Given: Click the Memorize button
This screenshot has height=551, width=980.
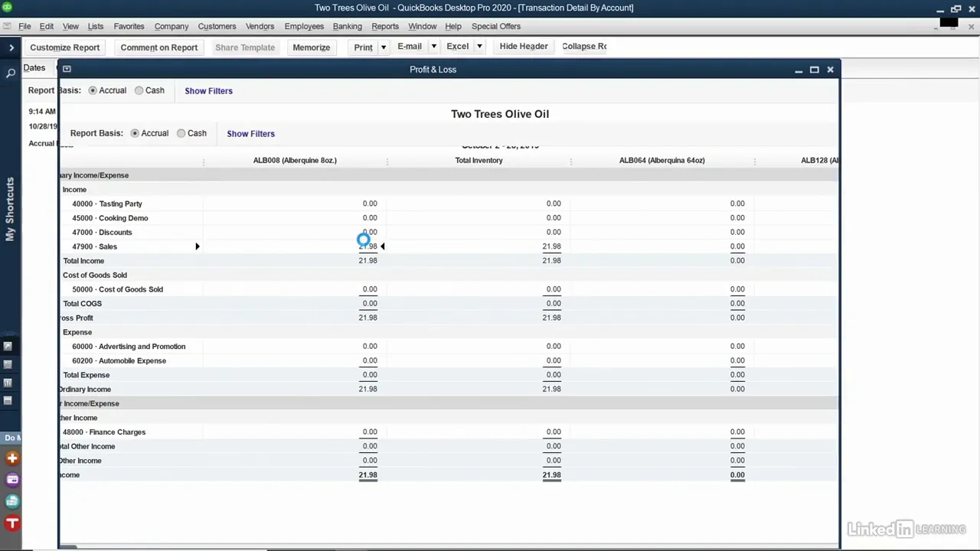Looking at the screenshot, I should pos(312,47).
